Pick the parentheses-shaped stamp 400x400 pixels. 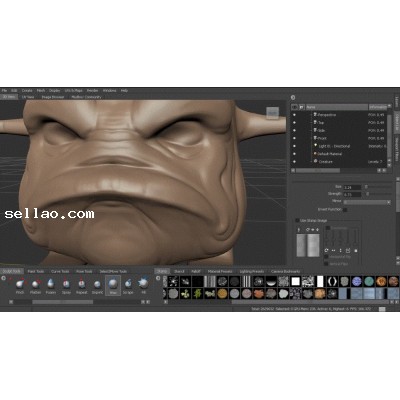(x=332, y=282)
